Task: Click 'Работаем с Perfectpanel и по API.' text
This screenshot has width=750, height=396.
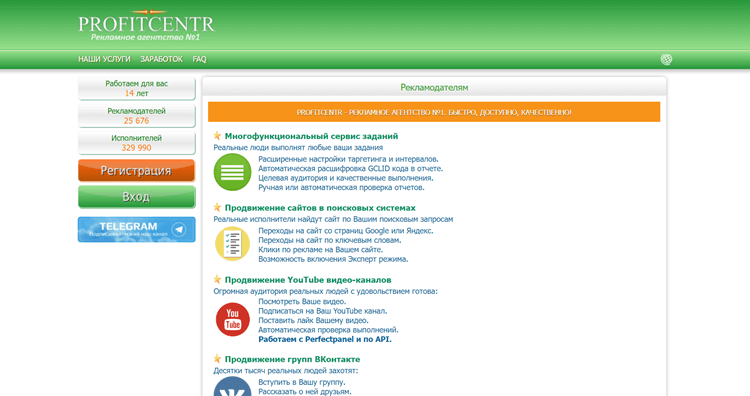Action: pos(325,340)
